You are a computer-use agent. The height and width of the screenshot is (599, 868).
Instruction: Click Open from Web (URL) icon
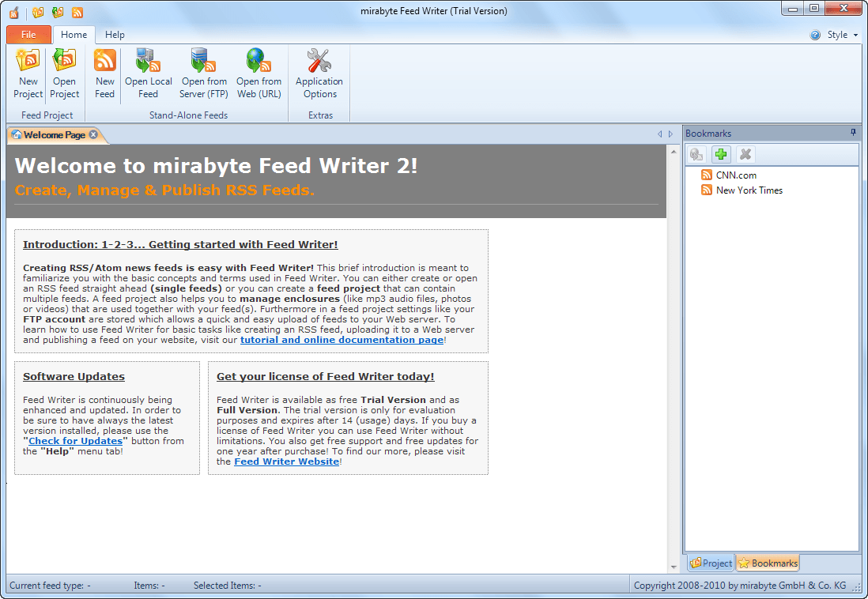[259, 60]
